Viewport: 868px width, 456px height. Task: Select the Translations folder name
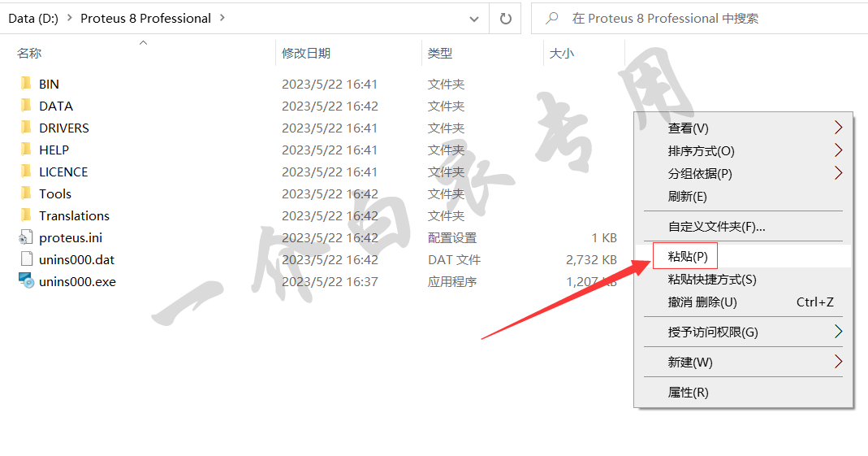[74, 215]
